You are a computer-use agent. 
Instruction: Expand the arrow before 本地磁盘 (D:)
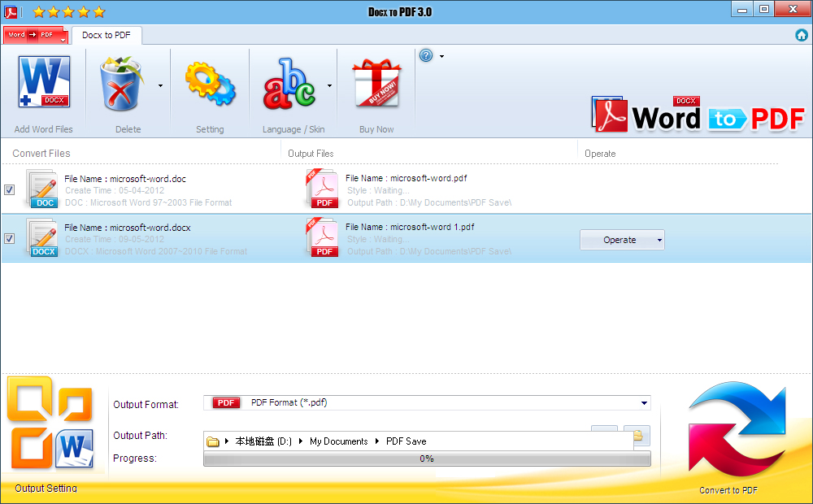tap(227, 441)
